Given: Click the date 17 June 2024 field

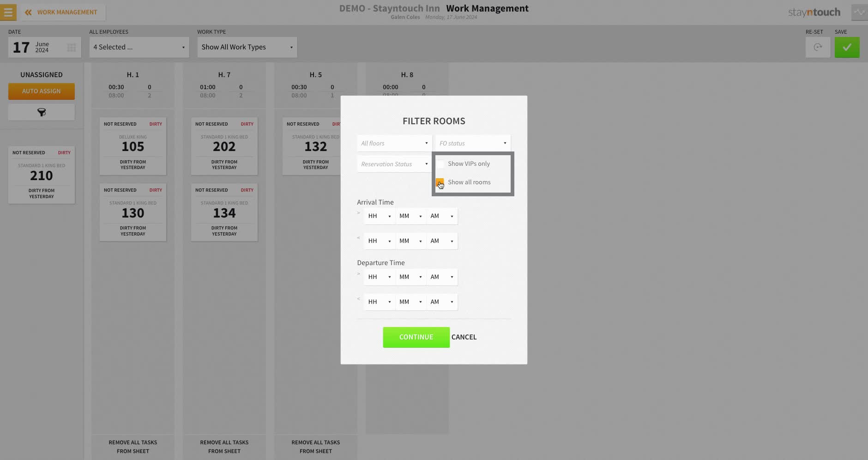Looking at the screenshot, I should (x=45, y=47).
